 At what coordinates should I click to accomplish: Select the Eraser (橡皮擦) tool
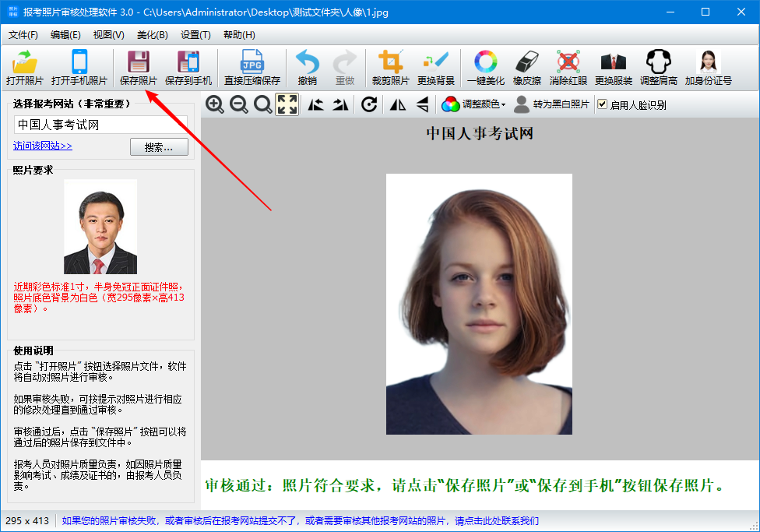(526, 68)
